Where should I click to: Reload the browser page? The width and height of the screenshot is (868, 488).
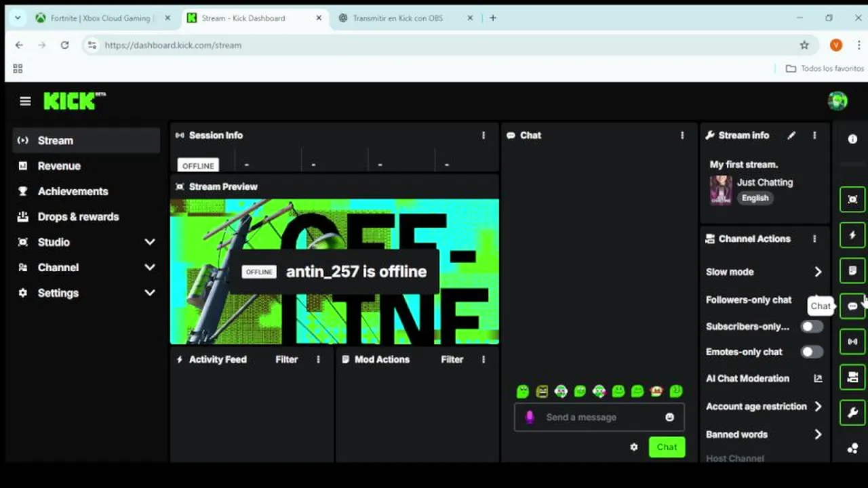coord(64,45)
